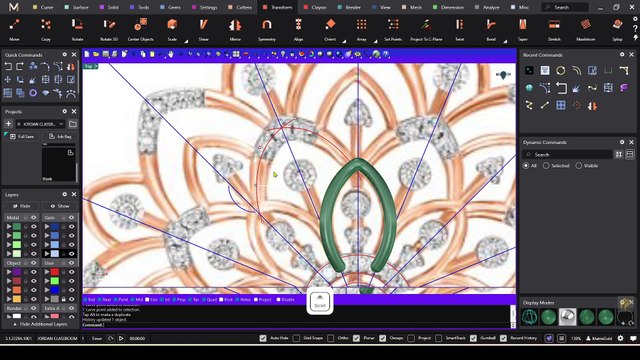
Task: Select the Selected radio button
Action: tap(546, 166)
